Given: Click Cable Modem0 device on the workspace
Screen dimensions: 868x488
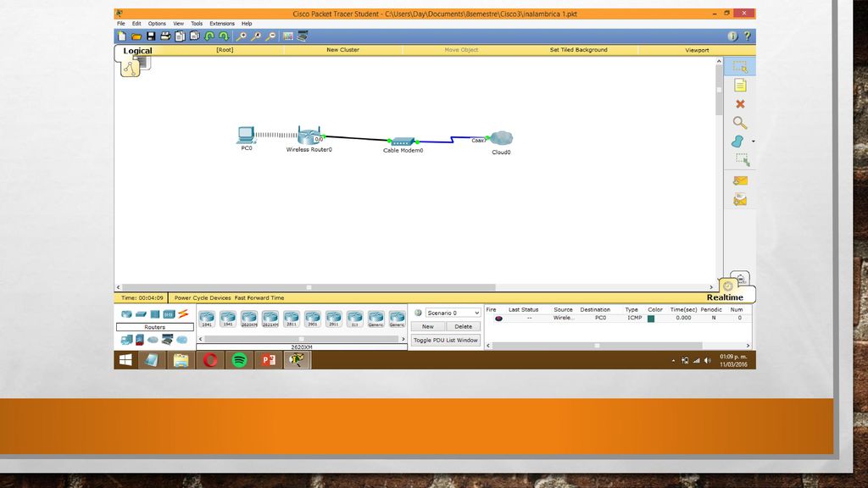Looking at the screenshot, I should click(x=403, y=141).
